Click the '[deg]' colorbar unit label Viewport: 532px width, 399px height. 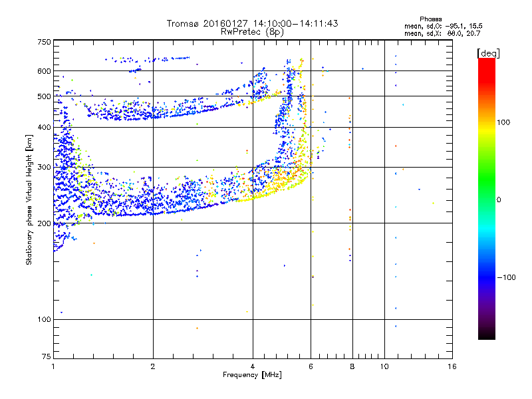(488, 53)
